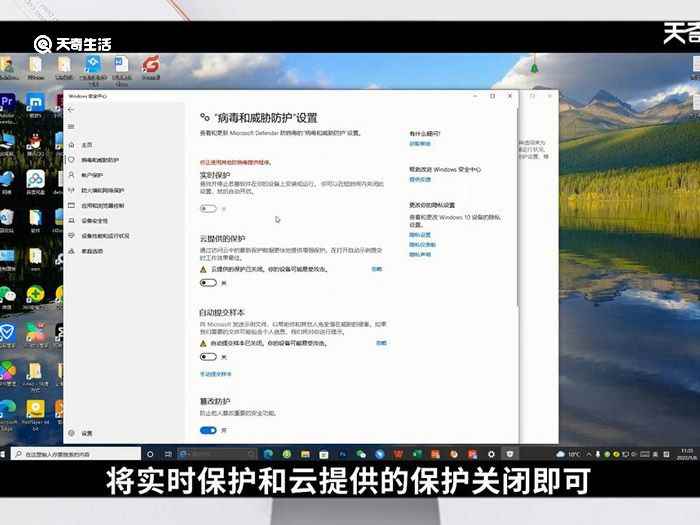This screenshot has height=525, width=700.
Task: Select the Microsoft Edge desktop shortcut
Action: [x=8, y=415]
